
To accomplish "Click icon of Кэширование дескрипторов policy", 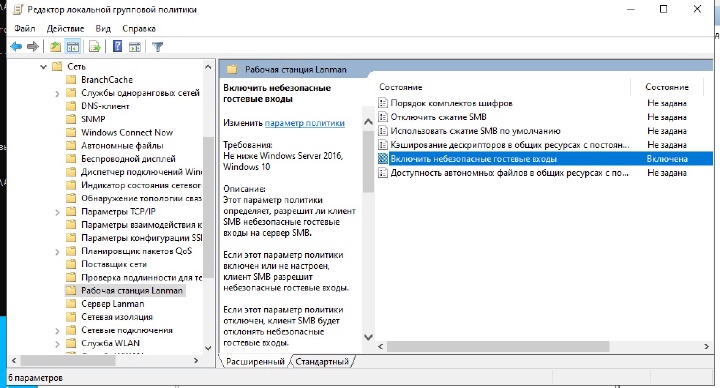I will click(x=382, y=145).
